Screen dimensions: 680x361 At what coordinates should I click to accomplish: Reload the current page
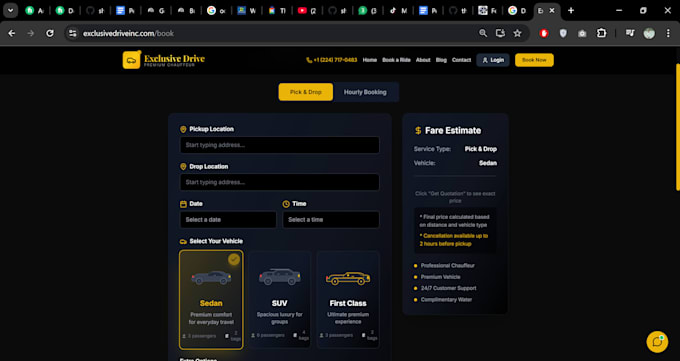(x=50, y=33)
